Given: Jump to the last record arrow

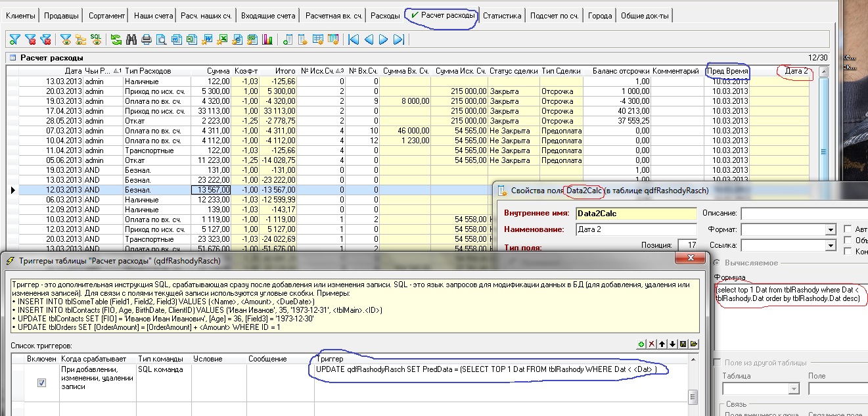Looking at the screenshot, I should [x=399, y=40].
